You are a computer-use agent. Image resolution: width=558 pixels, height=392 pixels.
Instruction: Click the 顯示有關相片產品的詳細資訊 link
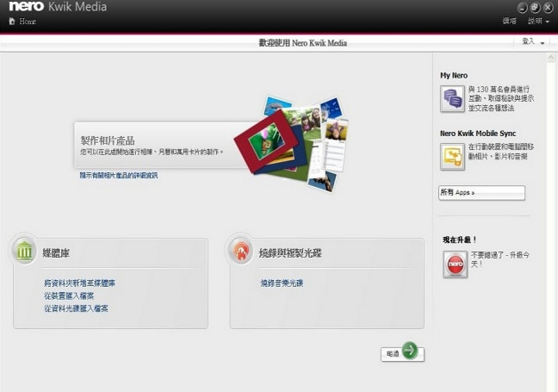click(119, 175)
